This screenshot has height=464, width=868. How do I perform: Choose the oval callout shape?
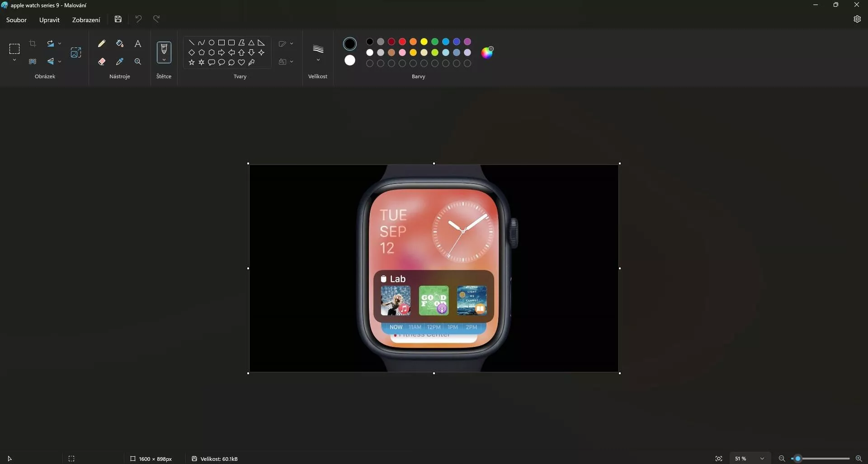[x=222, y=62]
